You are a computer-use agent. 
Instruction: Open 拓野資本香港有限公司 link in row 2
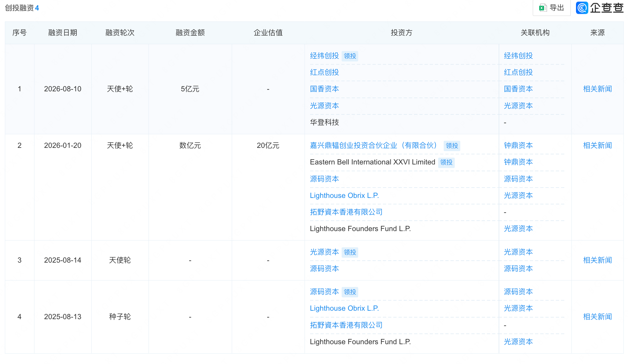point(346,212)
